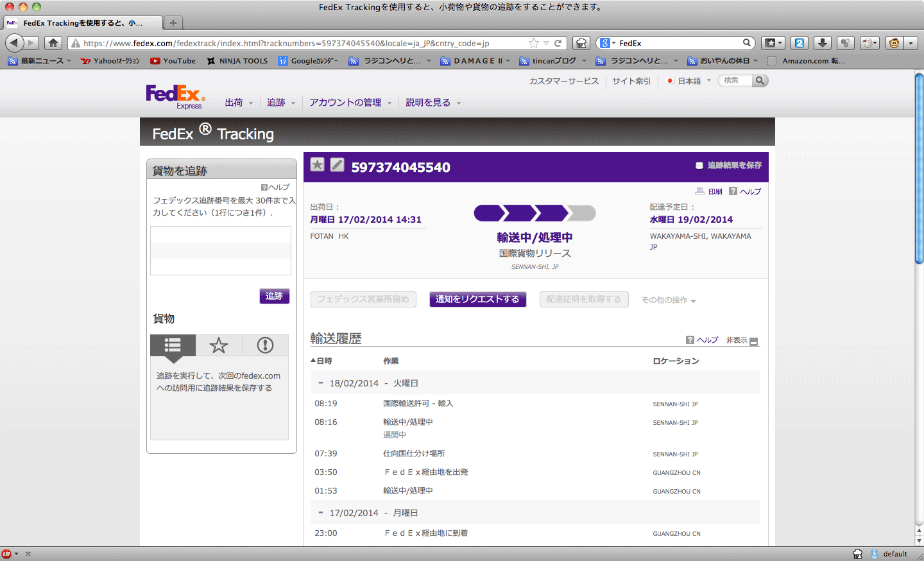The height and width of the screenshot is (561, 924).
Task: Open the browser downloads arrow icon
Action: (823, 43)
